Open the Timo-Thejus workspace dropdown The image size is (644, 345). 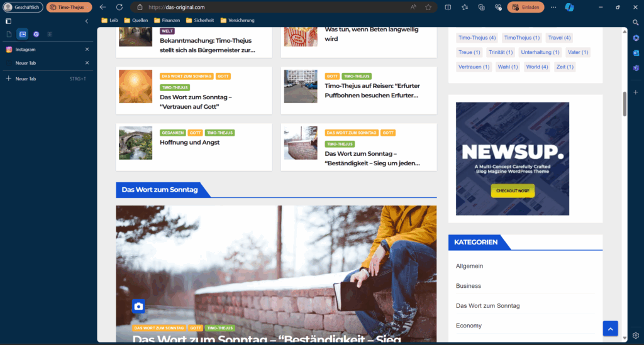pos(69,7)
